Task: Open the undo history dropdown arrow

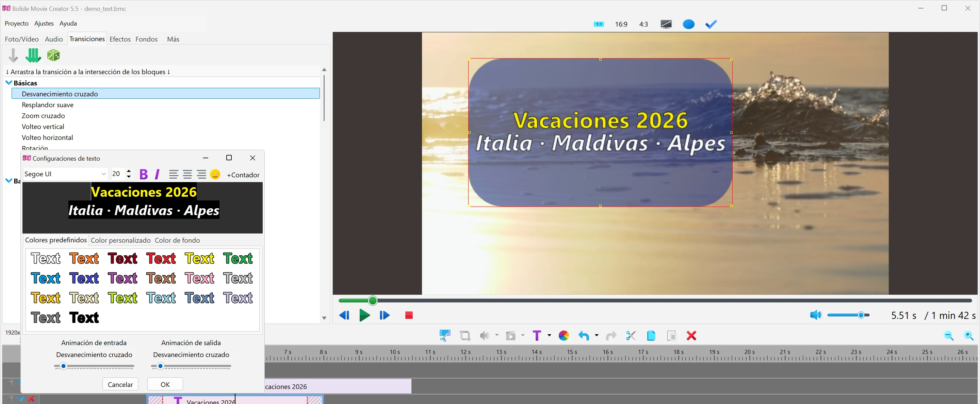Action: tap(596, 335)
